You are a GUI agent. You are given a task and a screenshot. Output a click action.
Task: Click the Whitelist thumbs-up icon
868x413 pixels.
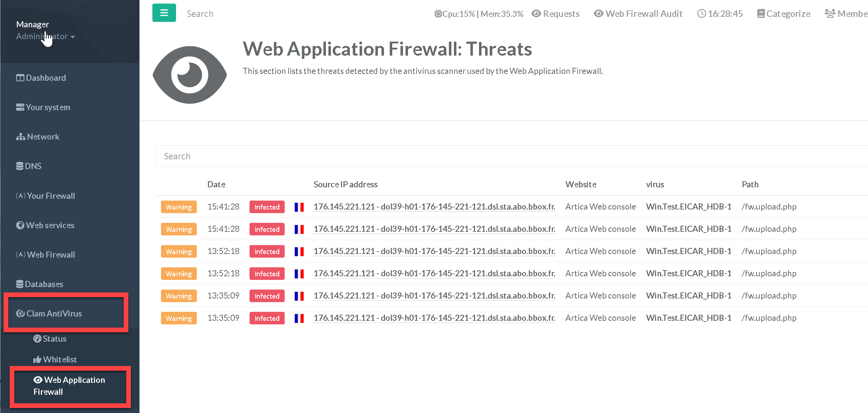click(x=37, y=360)
